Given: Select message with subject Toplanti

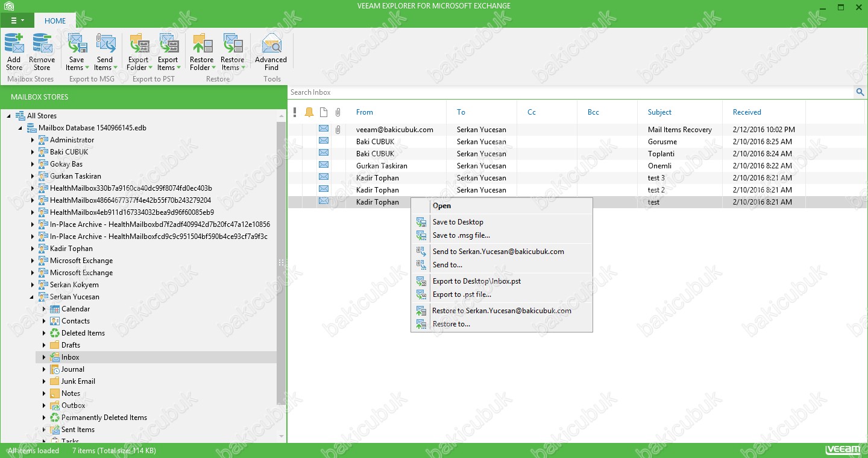Looking at the screenshot, I should 661,154.
